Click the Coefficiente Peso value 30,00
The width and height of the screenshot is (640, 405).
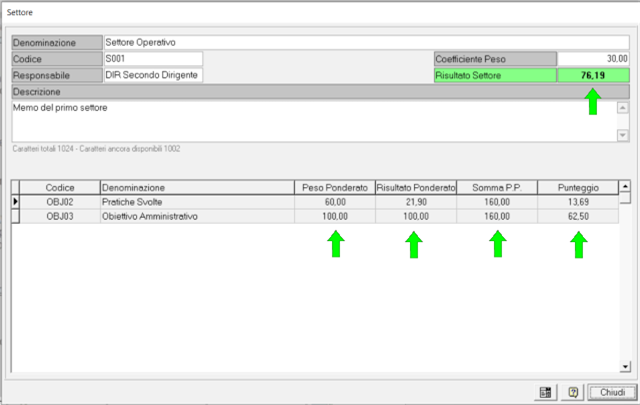click(x=593, y=59)
